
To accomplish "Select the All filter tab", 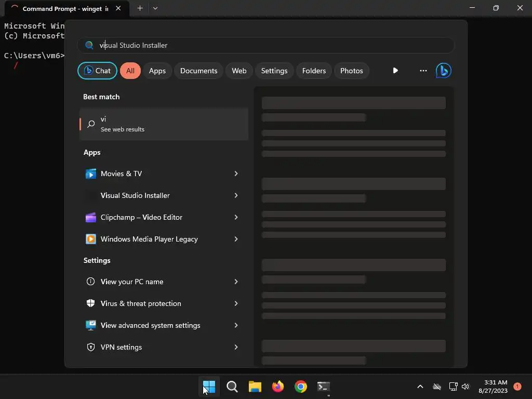I will tap(130, 71).
